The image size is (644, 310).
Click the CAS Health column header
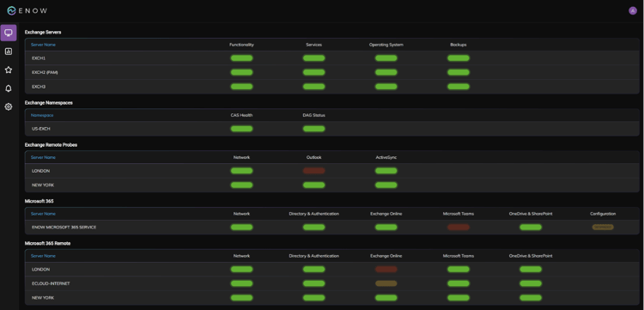[x=241, y=115]
